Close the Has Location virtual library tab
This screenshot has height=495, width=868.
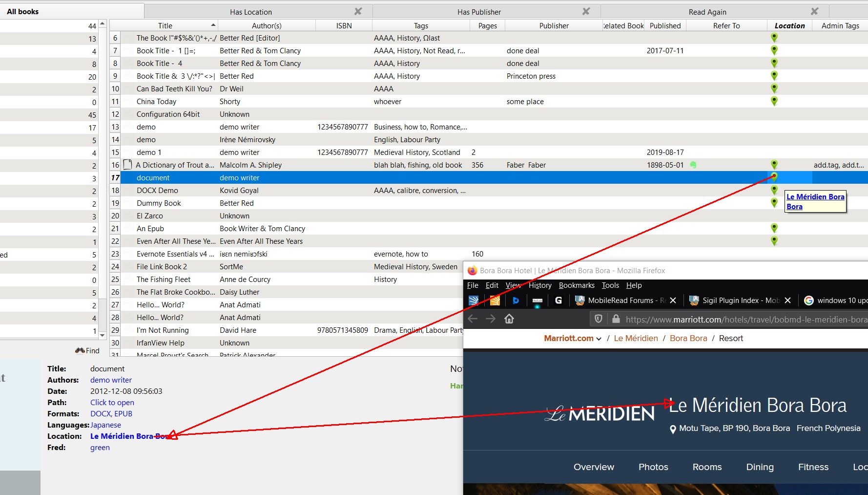tap(358, 11)
